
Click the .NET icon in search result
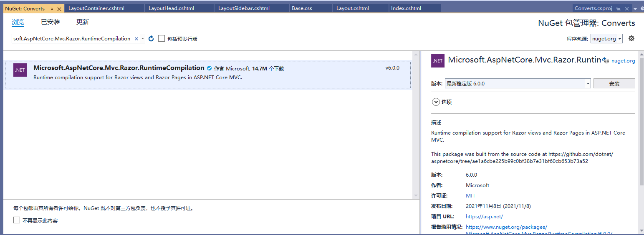tap(20, 70)
